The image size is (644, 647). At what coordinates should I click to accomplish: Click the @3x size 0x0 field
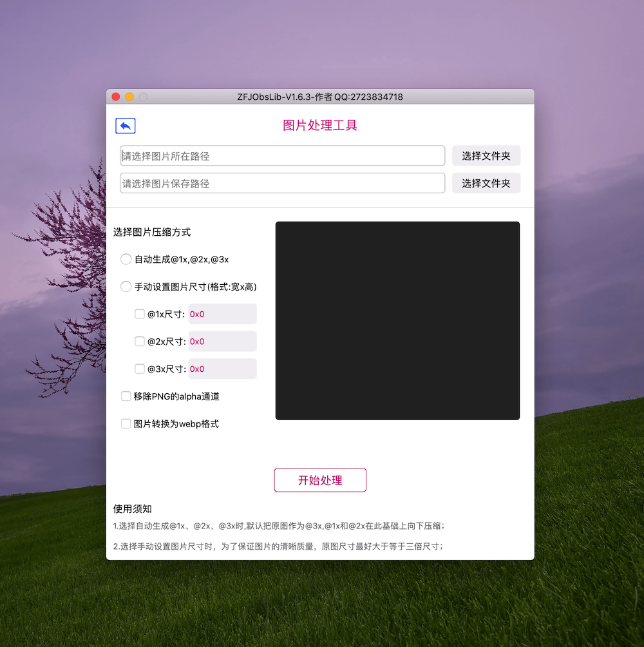click(x=223, y=369)
